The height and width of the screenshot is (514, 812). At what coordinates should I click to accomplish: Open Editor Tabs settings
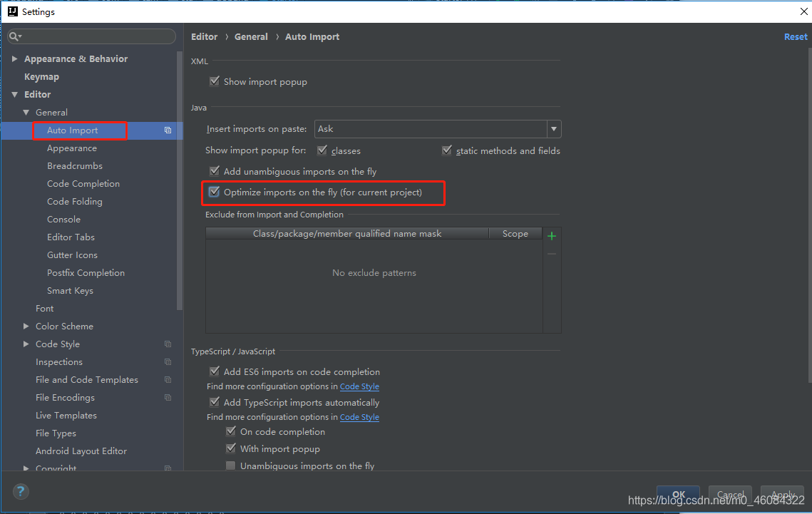(71, 237)
